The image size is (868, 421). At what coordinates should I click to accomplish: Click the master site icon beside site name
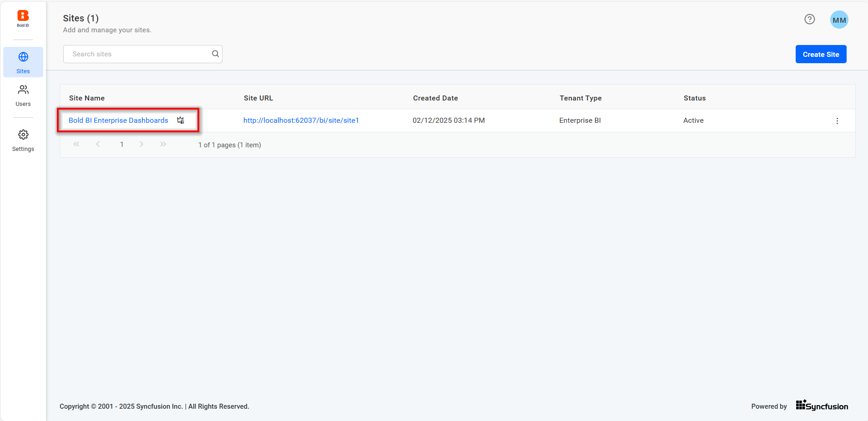tap(181, 120)
